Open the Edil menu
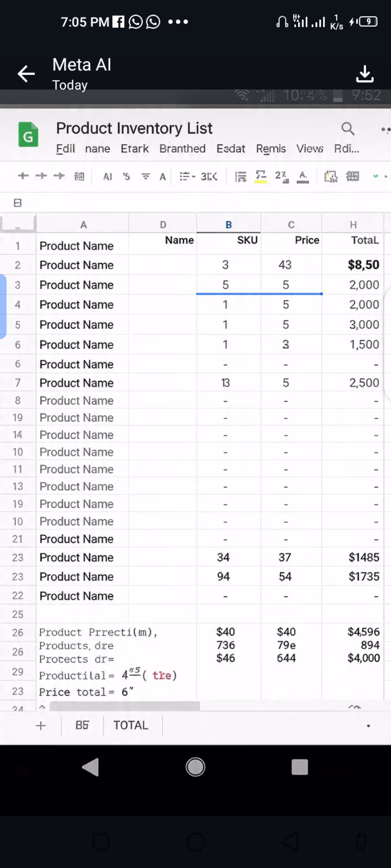The height and width of the screenshot is (868, 391). [65, 148]
